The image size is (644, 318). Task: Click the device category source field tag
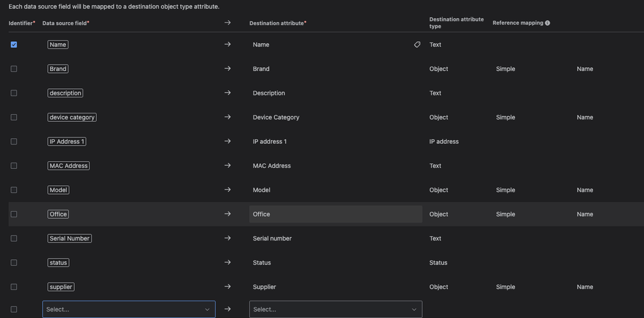pyautogui.click(x=72, y=117)
